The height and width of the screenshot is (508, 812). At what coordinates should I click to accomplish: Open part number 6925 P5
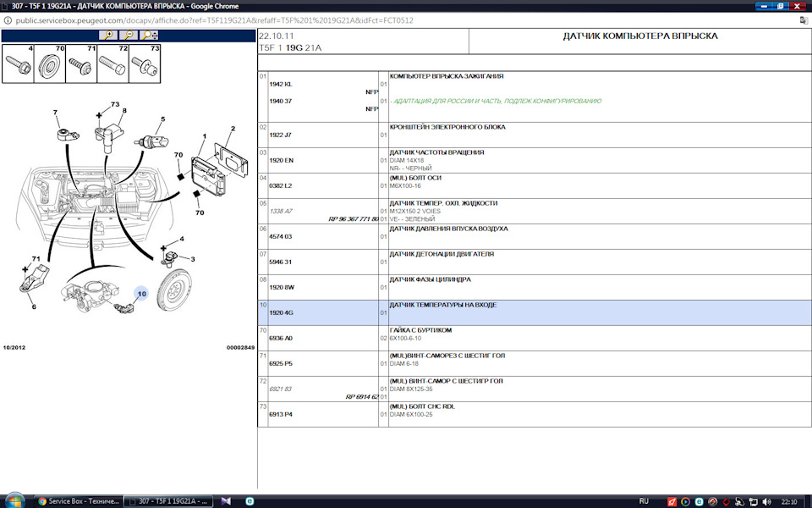(281, 363)
